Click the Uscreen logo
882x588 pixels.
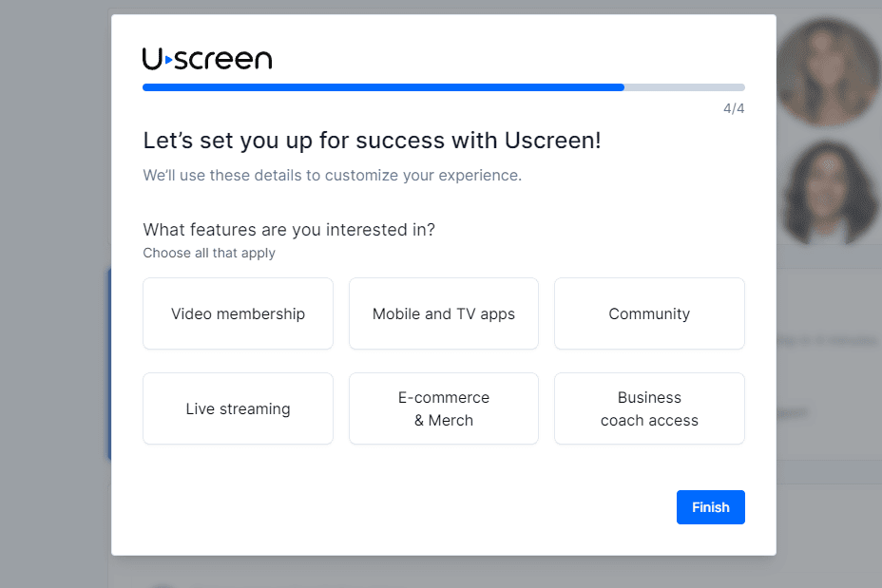click(x=206, y=58)
